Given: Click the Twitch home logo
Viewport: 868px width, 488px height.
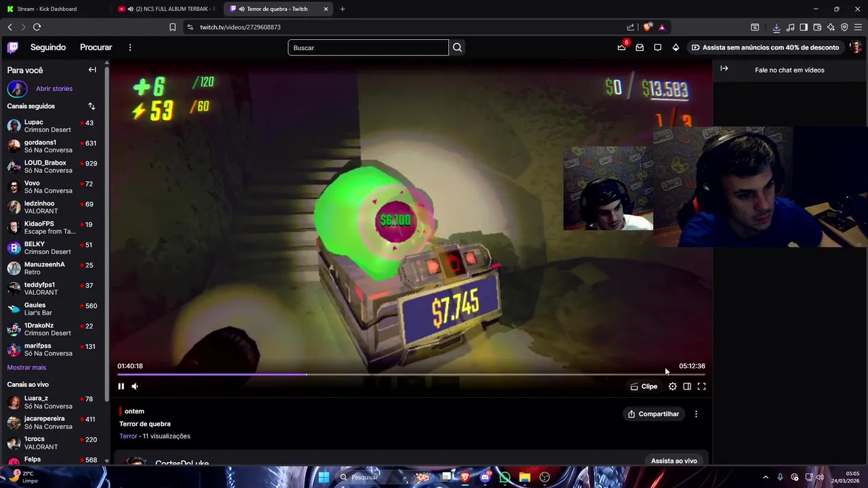Looking at the screenshot, I should click(13, 47).
